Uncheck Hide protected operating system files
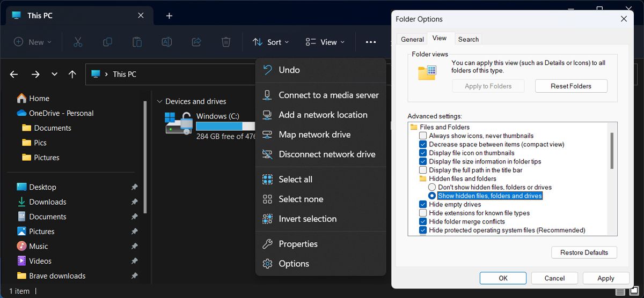This screenshot has width=644, height=298. tap(423, 230)
